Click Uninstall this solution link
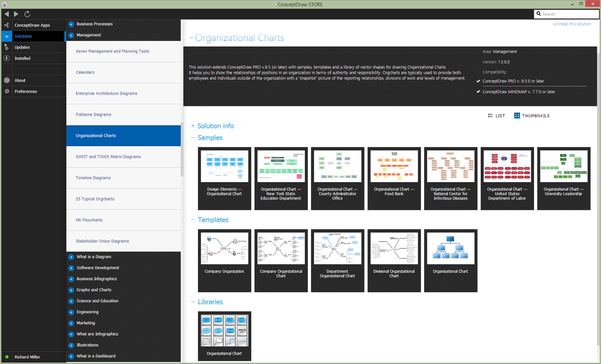 click(572, 24)
